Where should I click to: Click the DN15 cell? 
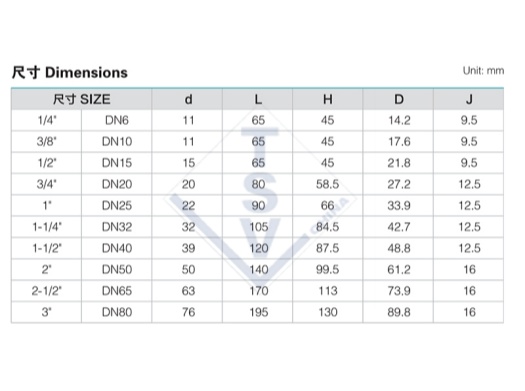[x=117, y=163]
